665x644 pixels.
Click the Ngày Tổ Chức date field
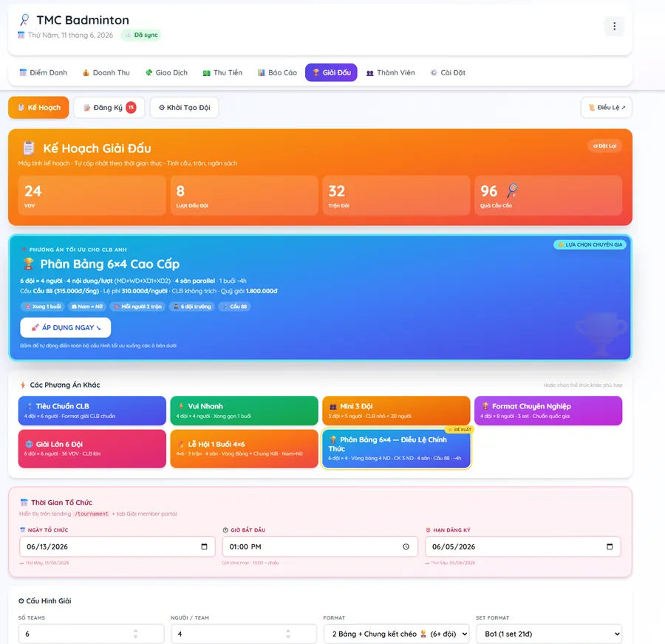click(117, 547)
